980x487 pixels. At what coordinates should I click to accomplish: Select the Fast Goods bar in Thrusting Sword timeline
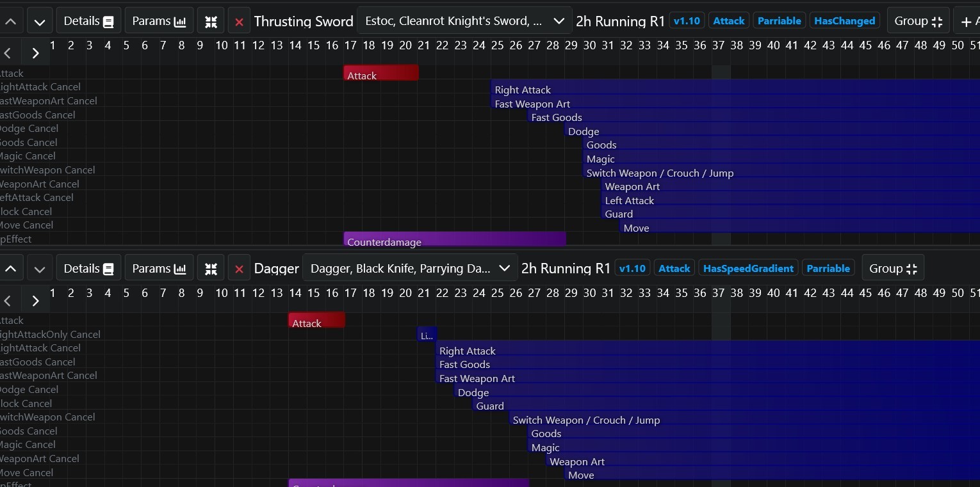754,115
